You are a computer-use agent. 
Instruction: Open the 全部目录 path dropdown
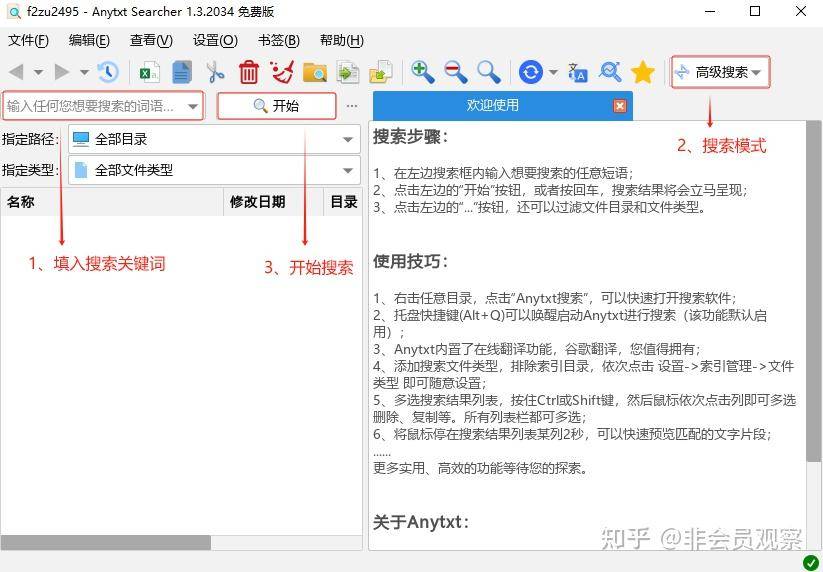(x=215, y=139)
